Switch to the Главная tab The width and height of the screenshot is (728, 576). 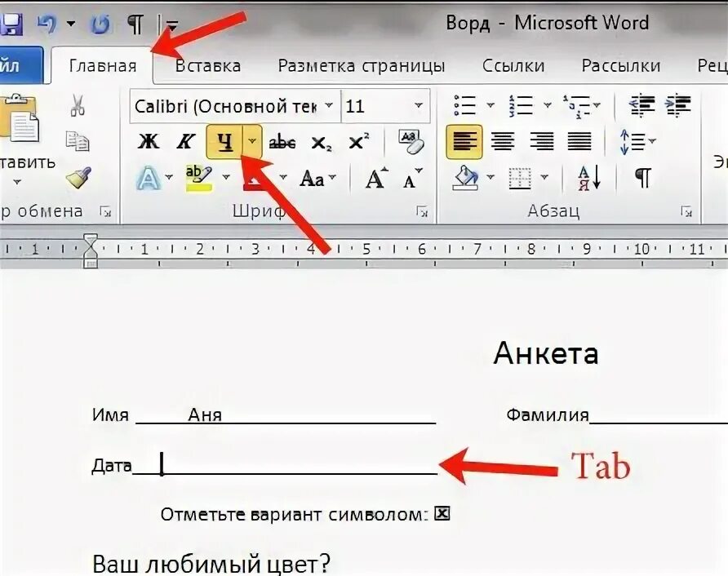(x=103, y=66)
